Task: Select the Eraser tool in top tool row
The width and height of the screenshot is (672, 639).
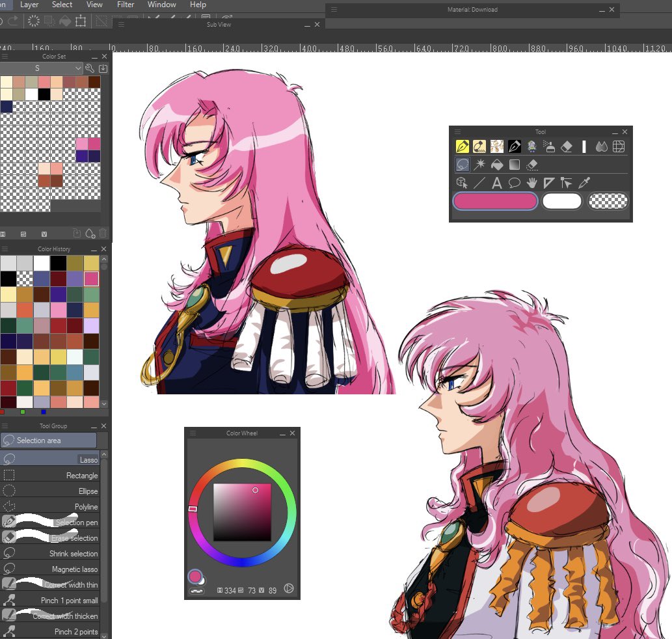Action: pos(567,146)
